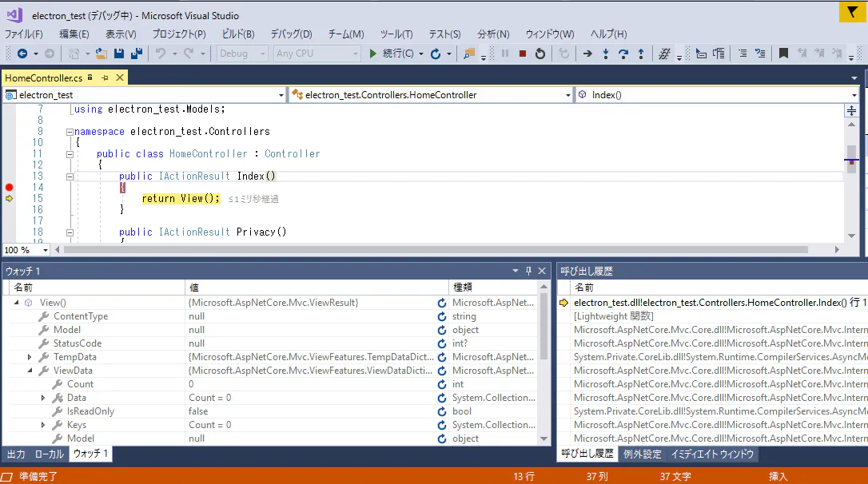Expand the Data watch node

tap(43, 398)
